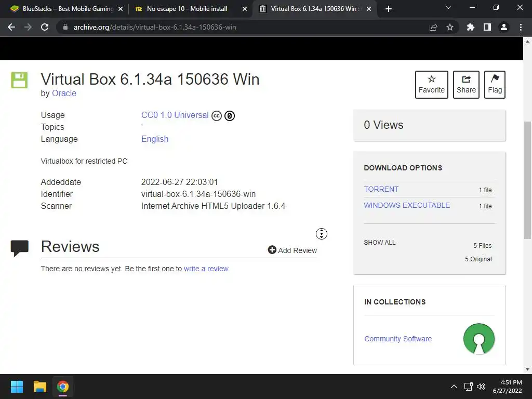Click the '1 file' count beside TORRENT
532x399 pixels.
485,190
